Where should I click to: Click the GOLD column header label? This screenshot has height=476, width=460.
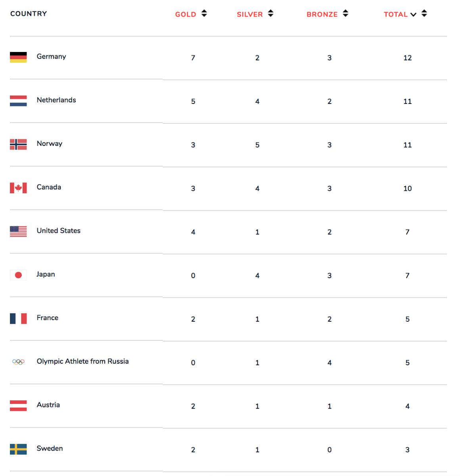[186, 15]
